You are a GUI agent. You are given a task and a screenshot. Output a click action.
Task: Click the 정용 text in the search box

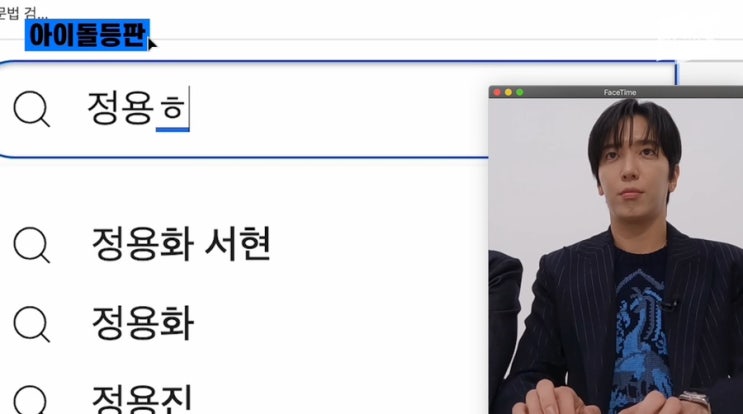coord(120,108)
